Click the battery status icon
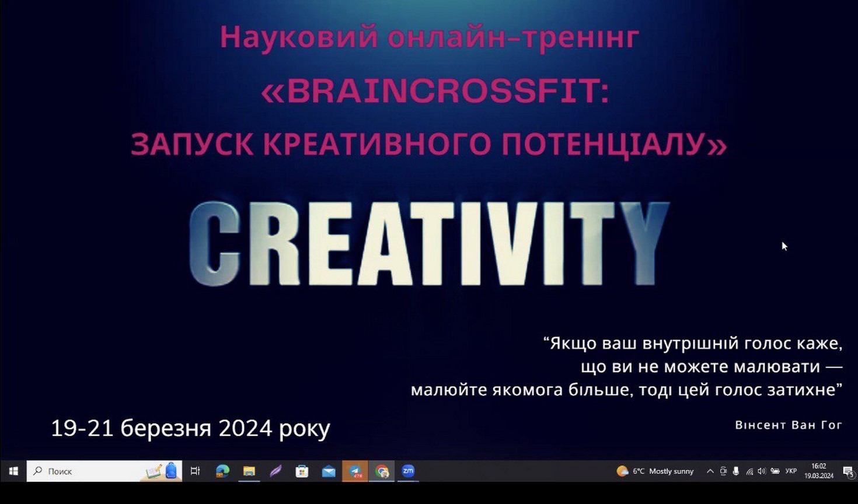The height and width of the screenshot is (504, 858). pos(775,471)
